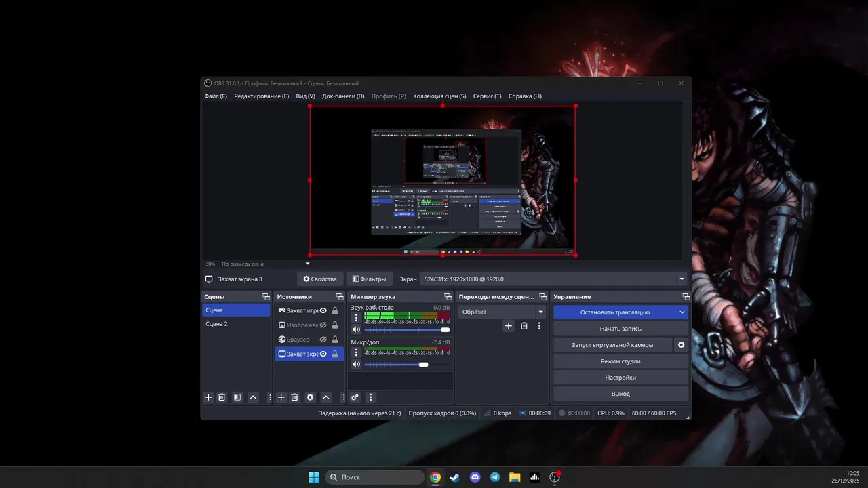This screenshot has height=488, width=868.
Task: Open audio mixer menu three-dots at bottom
Action: pyautogui.click(x=370, y=397)
